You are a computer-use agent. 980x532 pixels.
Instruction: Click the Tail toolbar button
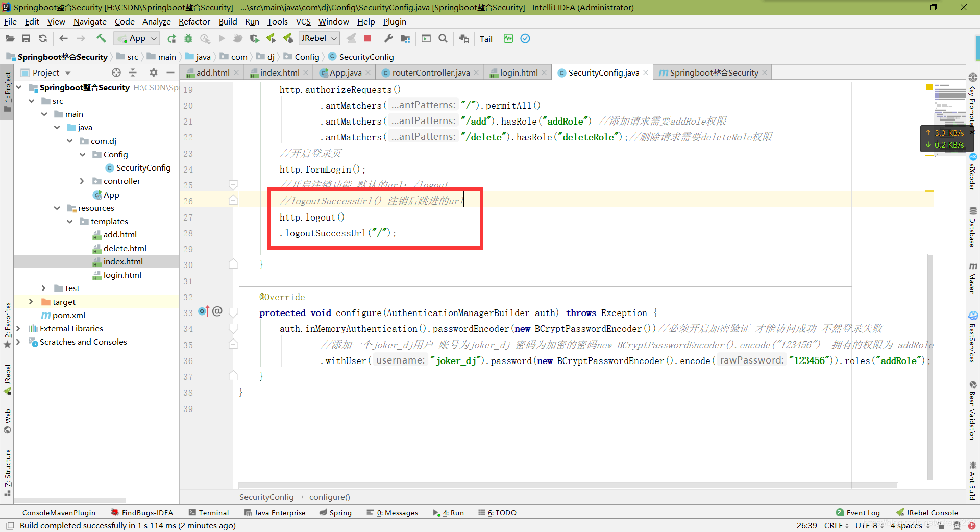pyautogui.click(x=486, y=39)
